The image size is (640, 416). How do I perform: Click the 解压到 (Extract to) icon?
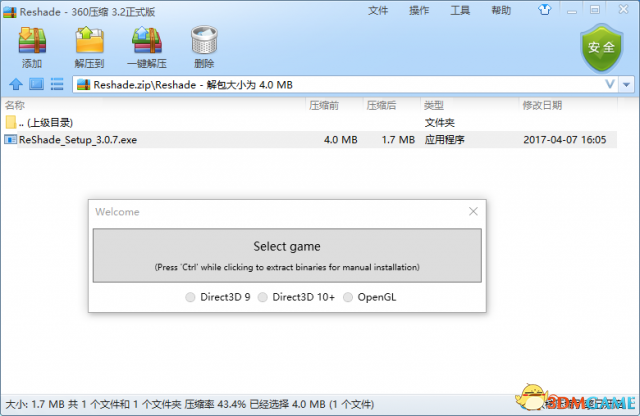point(89,40)
